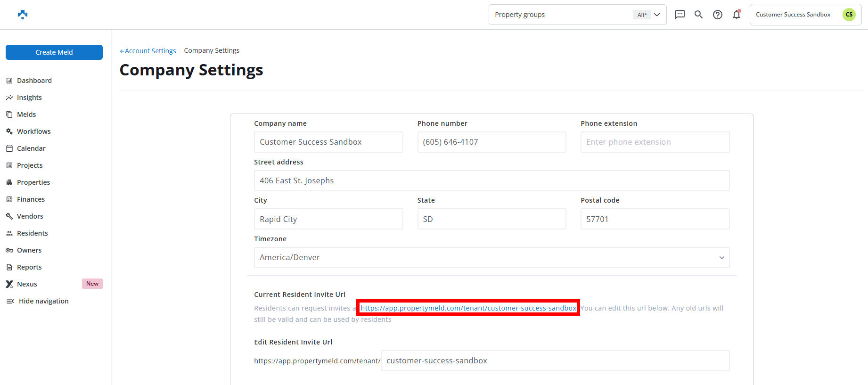Click the search magnifier icon
Viewport: 868px width, 385px height.
[698, 15]
